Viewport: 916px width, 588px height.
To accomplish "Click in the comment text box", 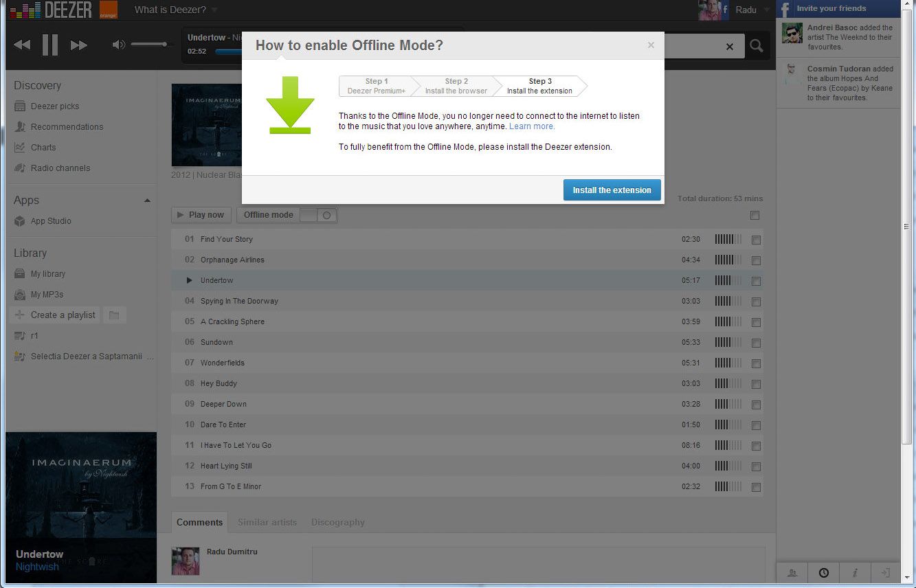I will (538, 565).
